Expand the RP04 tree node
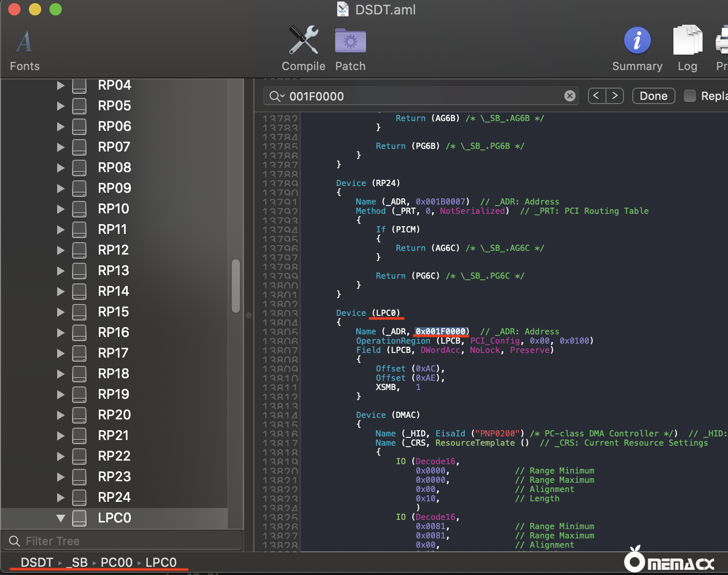Image resolution: width=728 pixels, height=575 pixels. pos(61,85)
